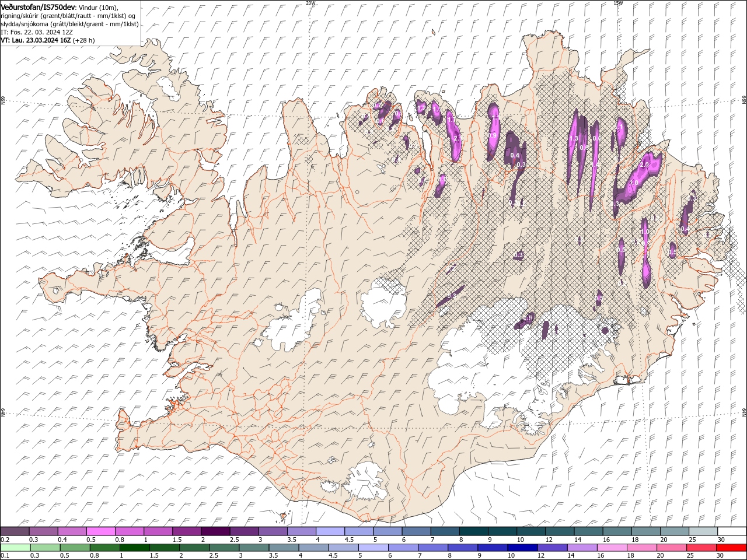
Task: Pick the top-row swatch between 0.3 and 0.4
Action: tap(43, 531)
